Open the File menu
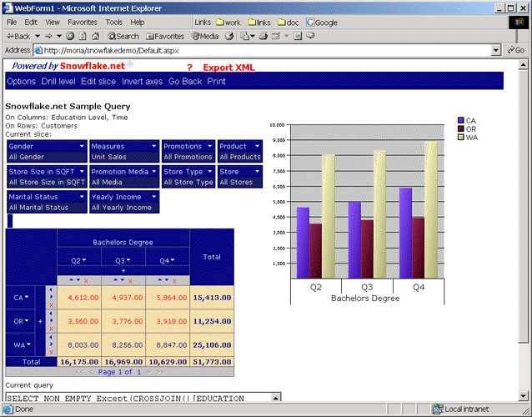The image size is (532, 417). [x=12, y=23]
